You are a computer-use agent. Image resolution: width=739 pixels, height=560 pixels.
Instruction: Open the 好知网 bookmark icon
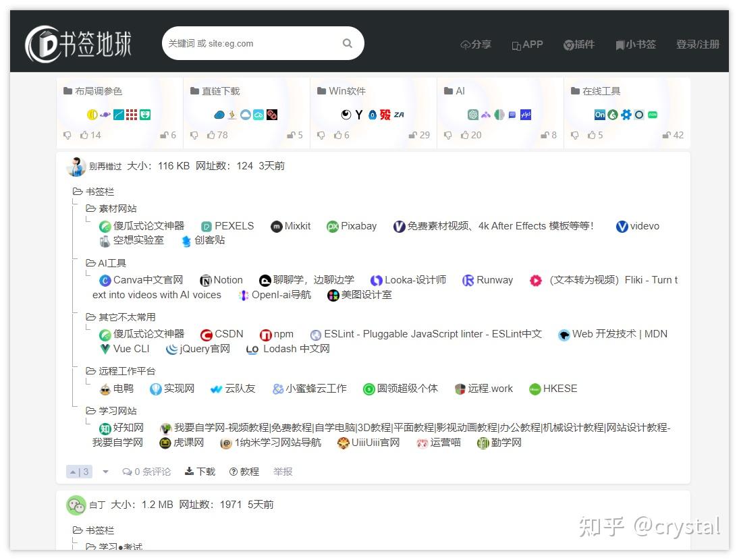click(x=105, y=428)
